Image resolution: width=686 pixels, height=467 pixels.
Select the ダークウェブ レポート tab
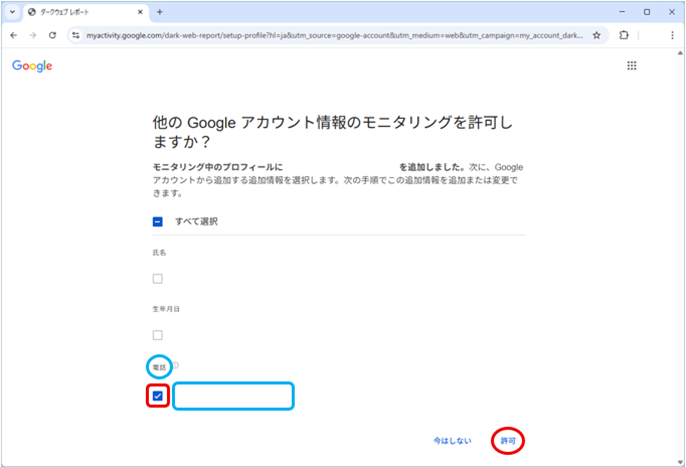coord(80,12)
